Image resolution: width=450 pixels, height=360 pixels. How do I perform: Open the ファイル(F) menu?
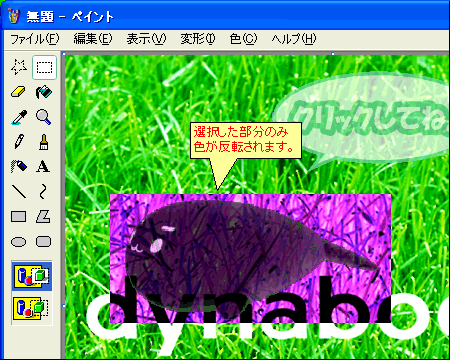tap(35, 39)
